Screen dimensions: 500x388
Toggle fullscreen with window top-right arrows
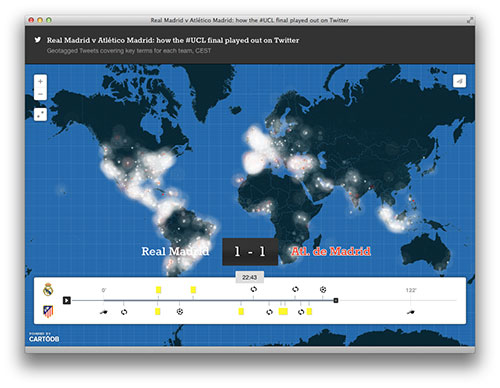point(470,20)
